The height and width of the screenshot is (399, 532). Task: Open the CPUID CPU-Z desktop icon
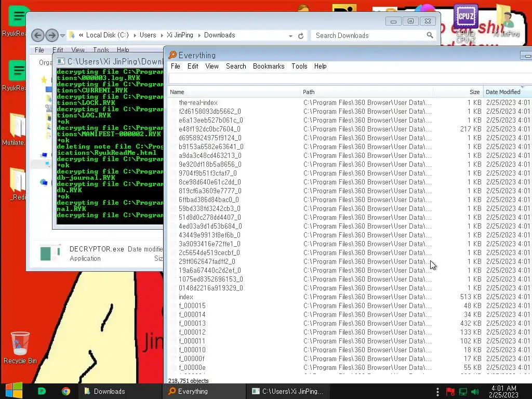coord(466,23)
